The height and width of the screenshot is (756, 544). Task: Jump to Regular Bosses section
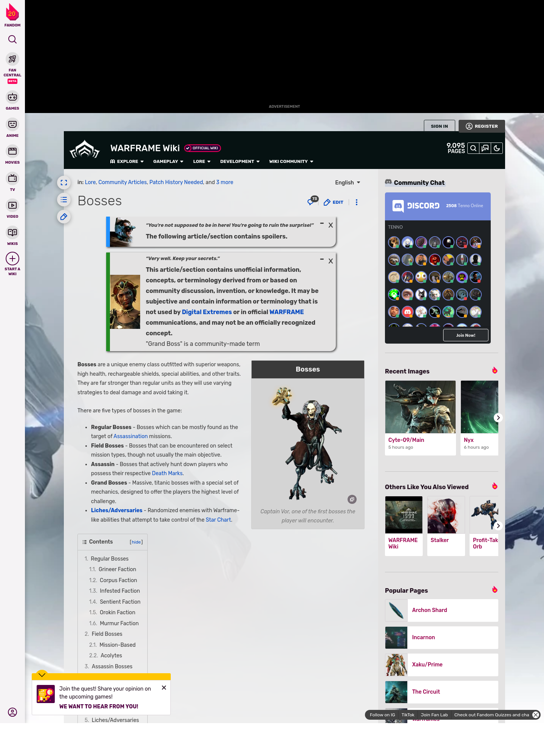[110, 559]
